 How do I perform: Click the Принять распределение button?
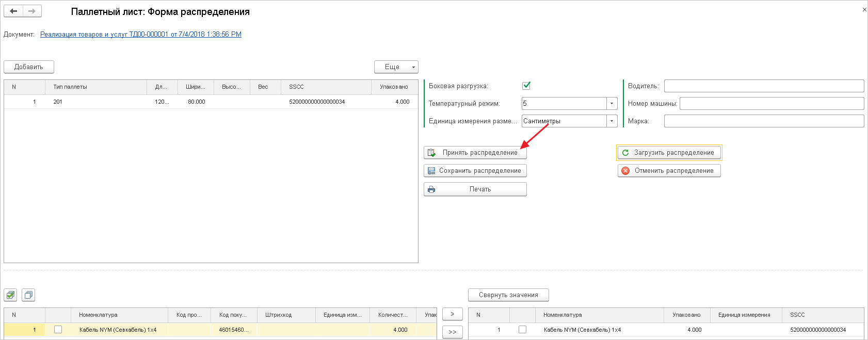click(475, 153)
